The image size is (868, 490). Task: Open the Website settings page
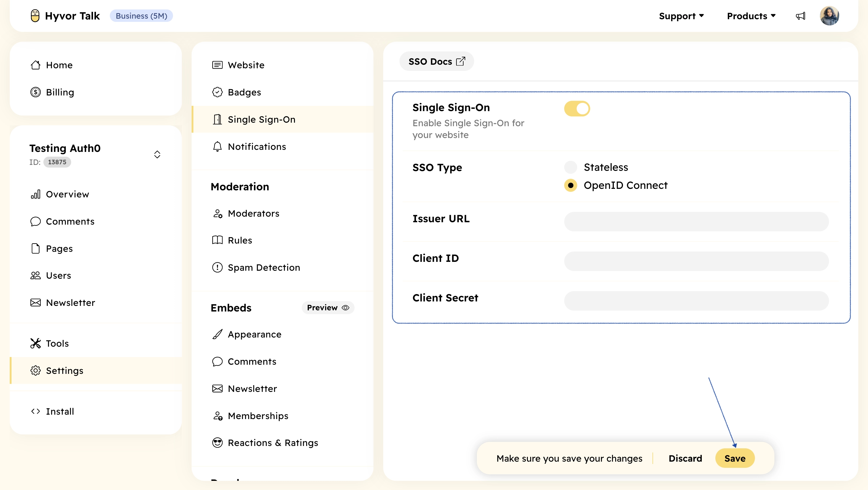coord(282,65)
